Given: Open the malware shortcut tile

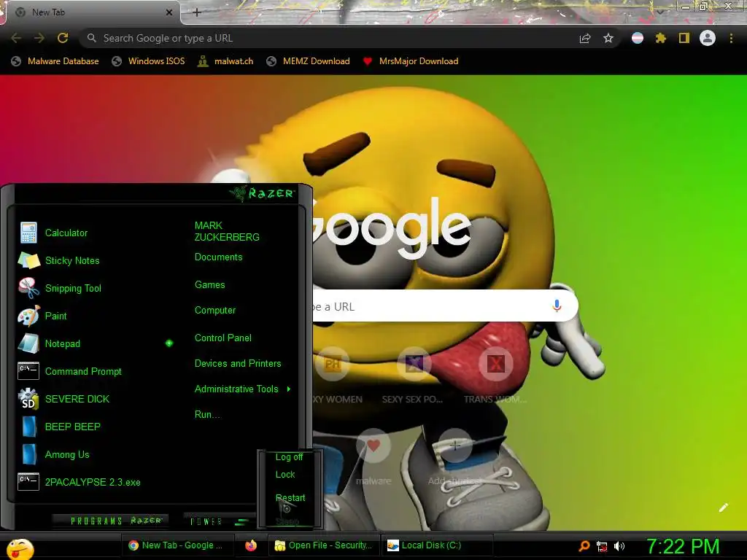Looking at the screenshot, I should point(373,457).
